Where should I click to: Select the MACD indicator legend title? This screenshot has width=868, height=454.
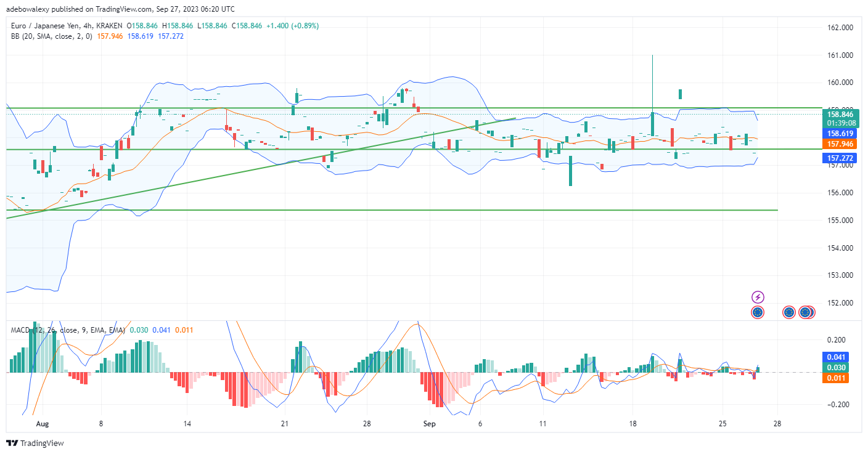pos(68,330)
